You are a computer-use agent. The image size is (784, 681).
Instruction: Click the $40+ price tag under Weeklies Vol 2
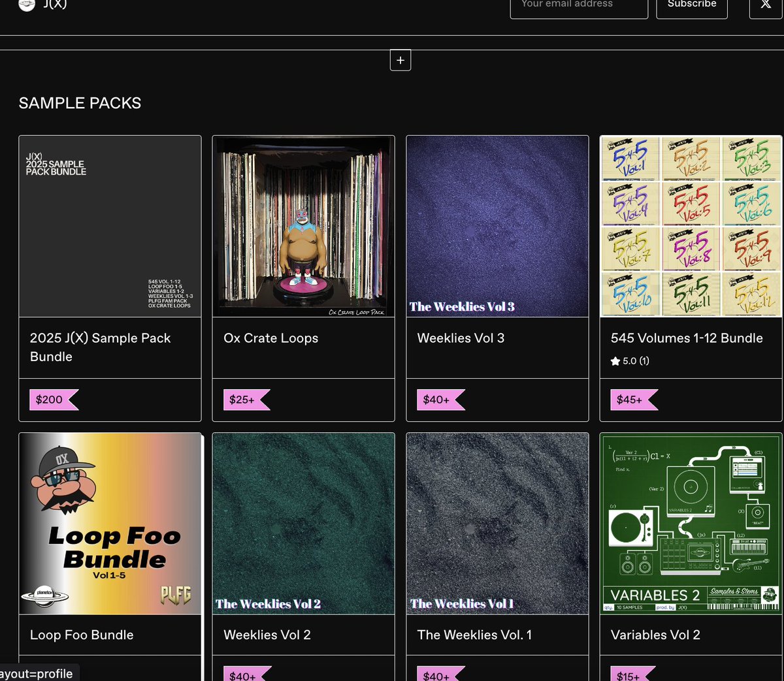(x=247, y=674)
